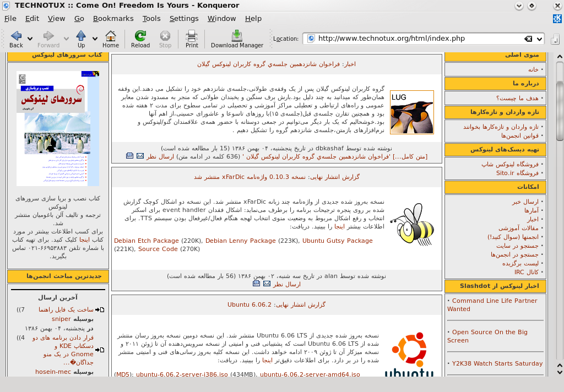
Task: Open the Konqueror window menu icon in the title bar
Action: pyautogui.click(x=6, y=6)
